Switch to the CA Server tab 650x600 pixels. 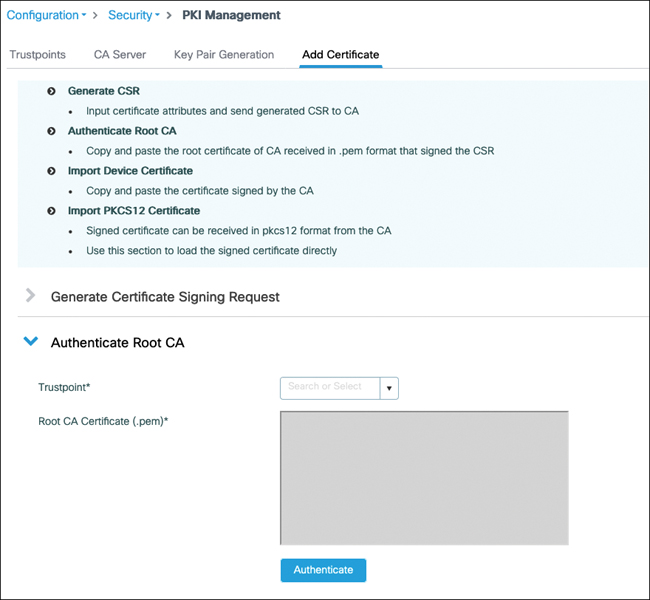pyautogui.click(x=120, y=55)
